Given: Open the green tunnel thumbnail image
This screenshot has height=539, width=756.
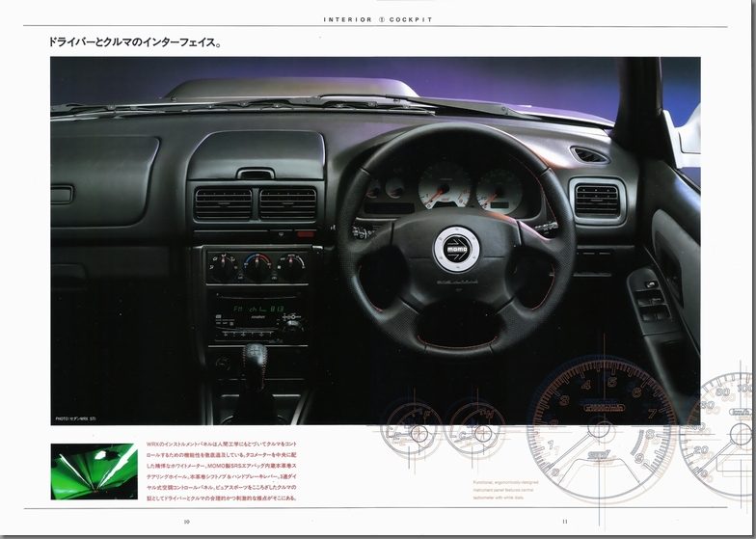Looking at the screenshot, I should 93,471.
